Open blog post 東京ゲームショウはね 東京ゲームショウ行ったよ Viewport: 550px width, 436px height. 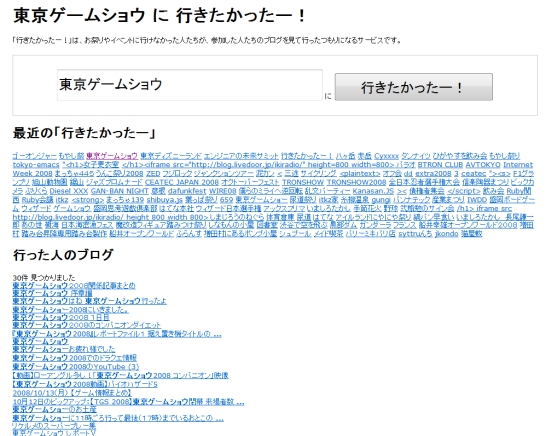(x=89, y=301)
